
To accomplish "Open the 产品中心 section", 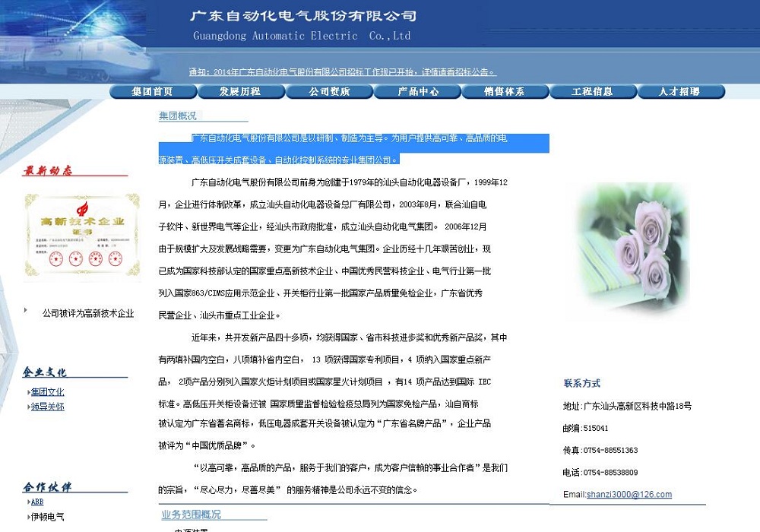I will [417, 91].
